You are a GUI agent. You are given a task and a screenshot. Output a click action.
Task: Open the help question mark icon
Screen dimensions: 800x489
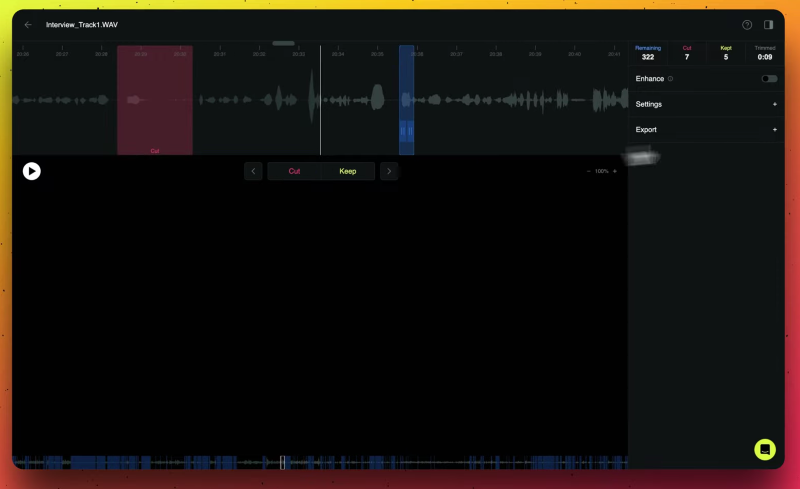747,25
